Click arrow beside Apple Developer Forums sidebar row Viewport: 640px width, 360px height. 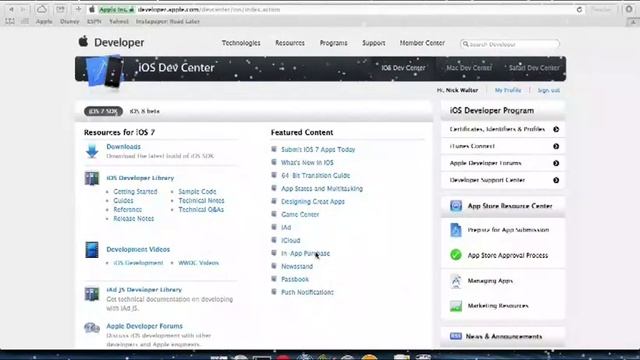point(556,163)
